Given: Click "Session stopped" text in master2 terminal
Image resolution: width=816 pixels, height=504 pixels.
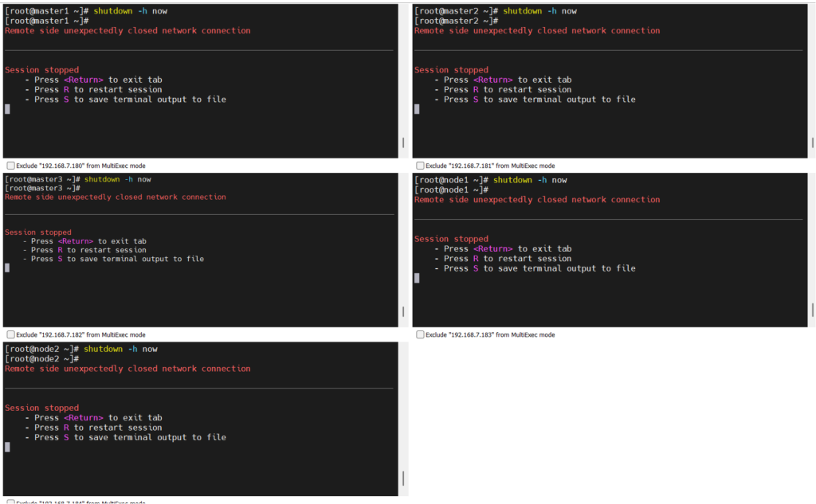Looking at the screenshot, I should (x=452, y=70).
